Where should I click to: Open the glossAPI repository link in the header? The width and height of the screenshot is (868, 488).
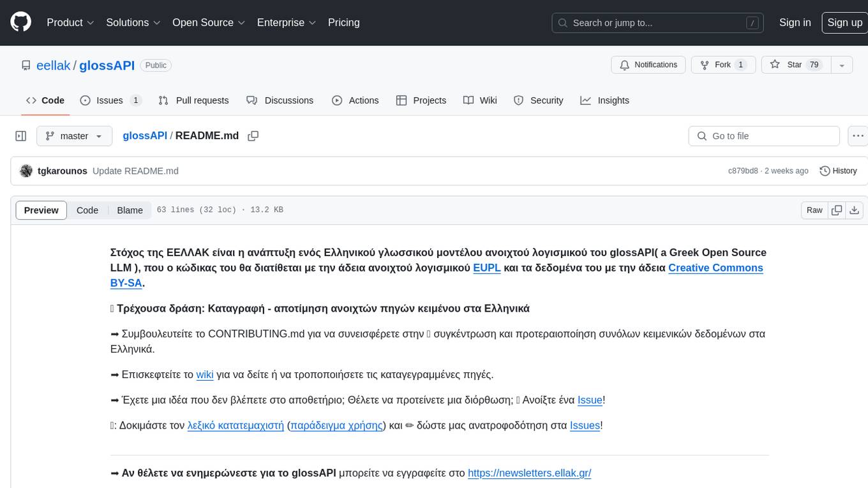[x=107, y=65]
